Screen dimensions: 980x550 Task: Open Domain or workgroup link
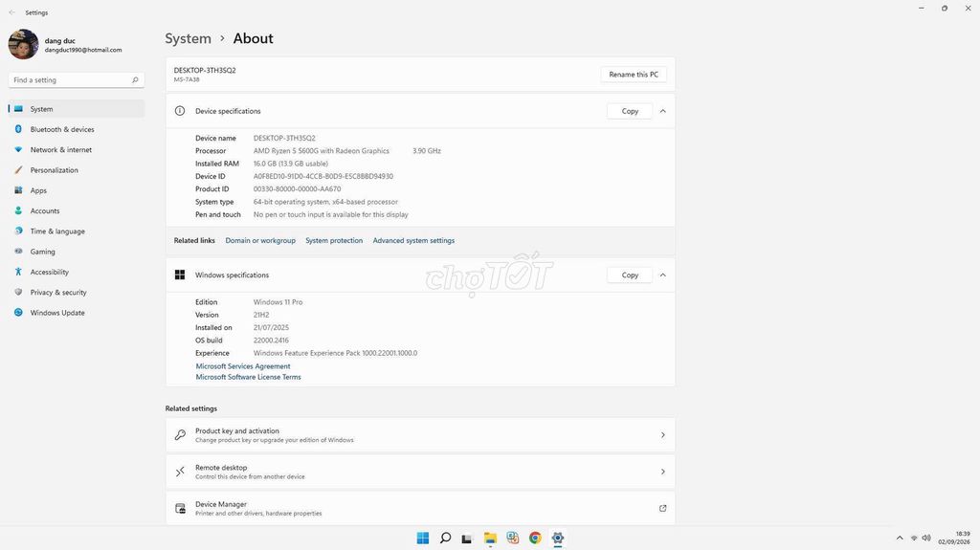click(260, 241)
